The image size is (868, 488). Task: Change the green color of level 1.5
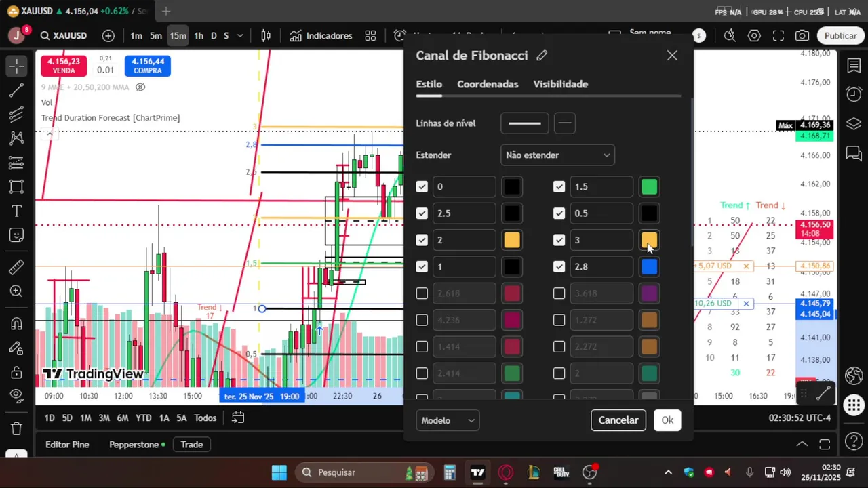(649, 186)
